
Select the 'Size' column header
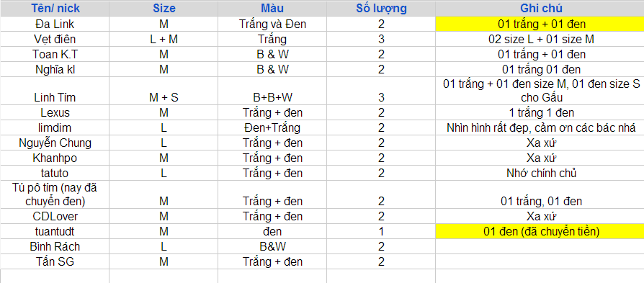pos(164,8)
